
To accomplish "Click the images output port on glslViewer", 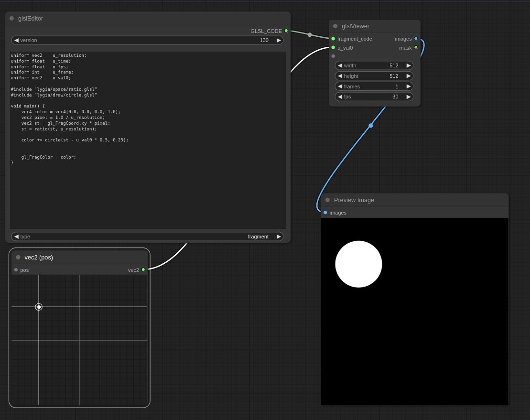I will (416, 39).
